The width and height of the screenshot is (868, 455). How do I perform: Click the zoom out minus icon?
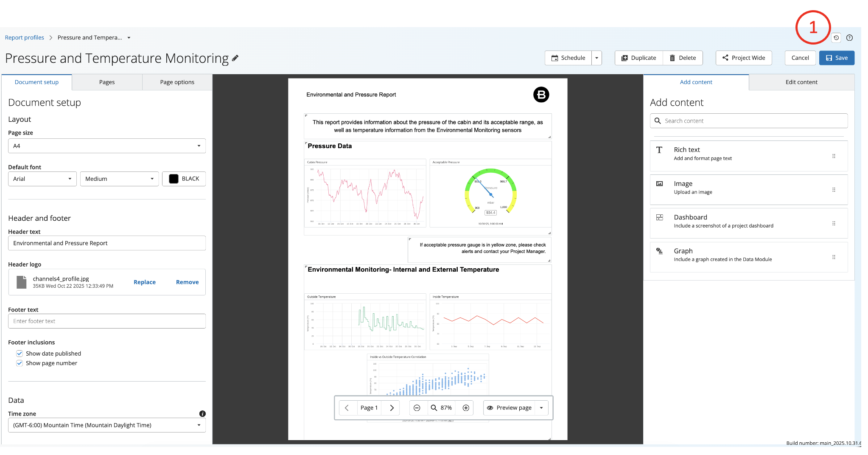click(417, 408)
